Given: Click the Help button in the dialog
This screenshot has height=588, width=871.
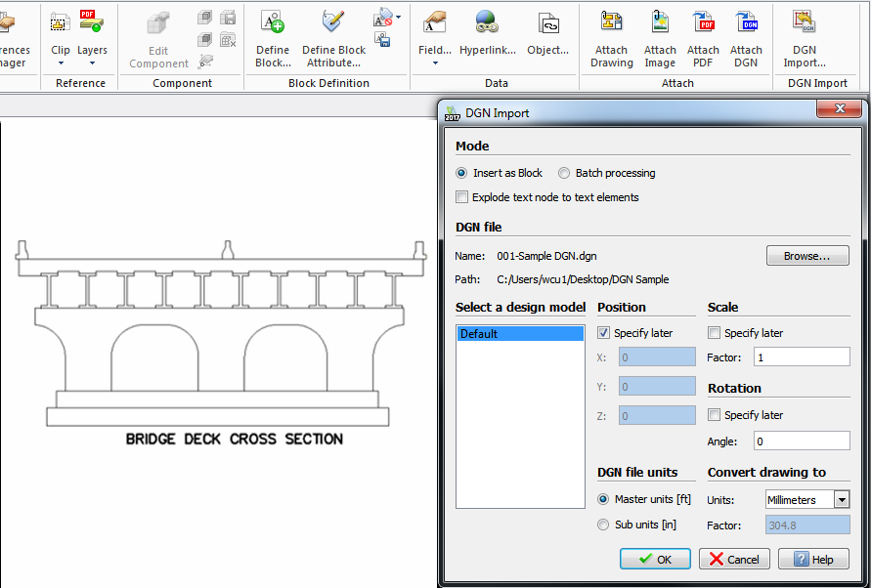Looking at the screenshot, I should pos(813,559).
